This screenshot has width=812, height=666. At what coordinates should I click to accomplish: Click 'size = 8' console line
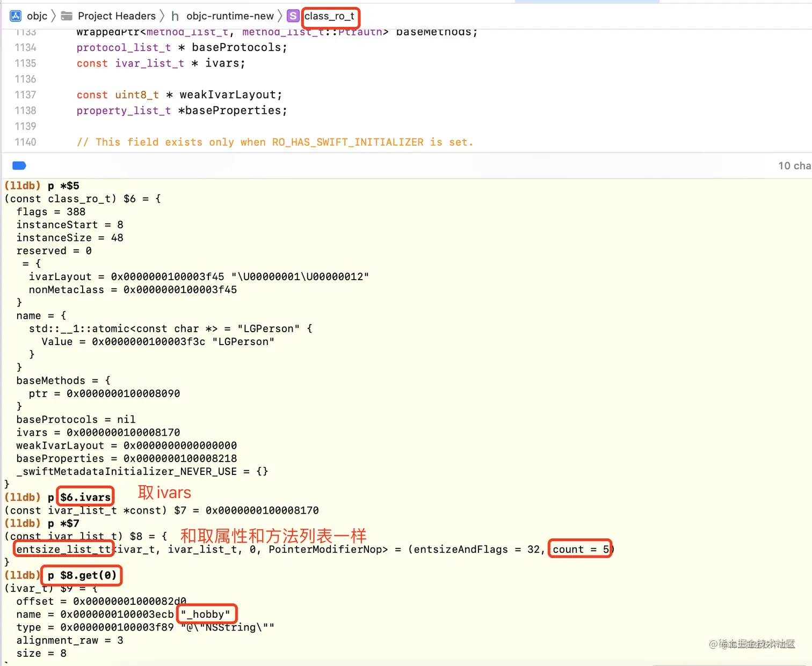tap(41, 654)
